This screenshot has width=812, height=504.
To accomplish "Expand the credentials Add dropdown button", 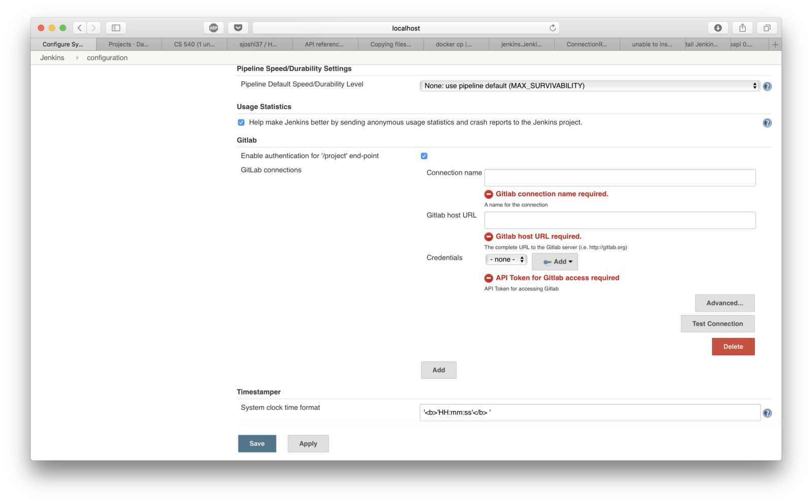I will (x=555, y=262).
